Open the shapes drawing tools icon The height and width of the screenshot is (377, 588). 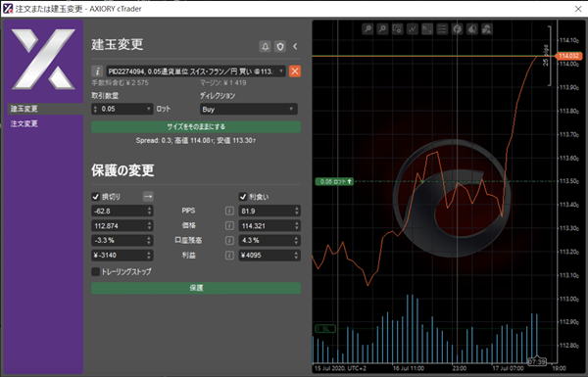(487, 28)
